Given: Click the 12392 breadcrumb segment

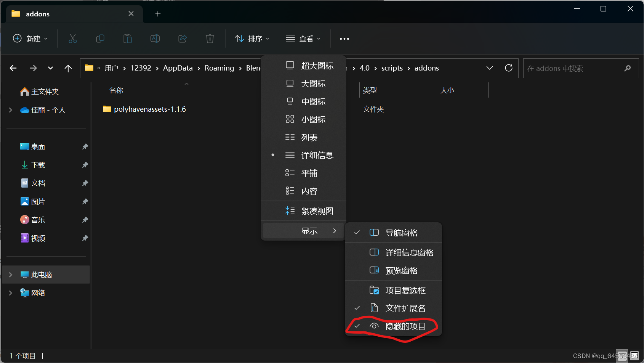Looking at the screenshot, I should [141, 68].
